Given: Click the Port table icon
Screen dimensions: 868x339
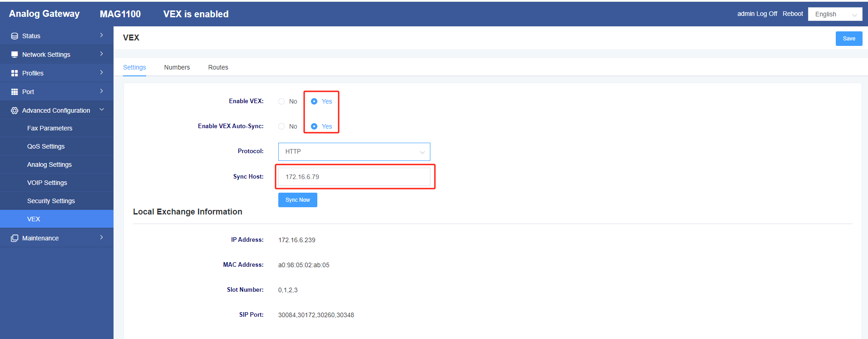Looking at the screenshot, I should [x=15, y=92].
